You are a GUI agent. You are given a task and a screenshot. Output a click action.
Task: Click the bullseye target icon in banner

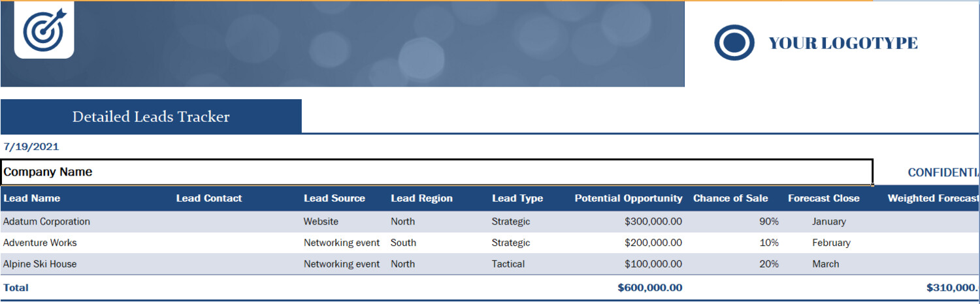click(x=44, y=29)
